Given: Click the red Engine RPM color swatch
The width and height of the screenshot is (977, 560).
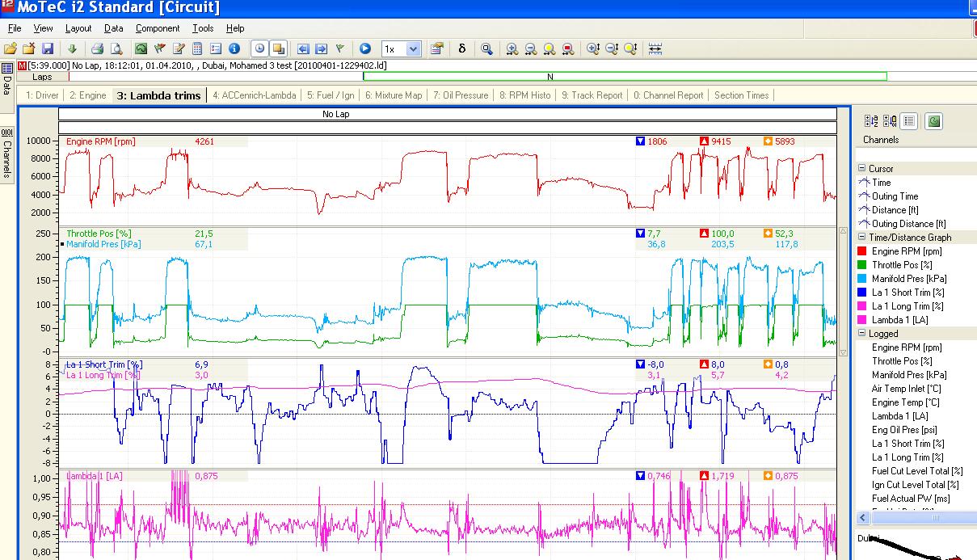Looking at the screenshot, I should tap(861, 251).
